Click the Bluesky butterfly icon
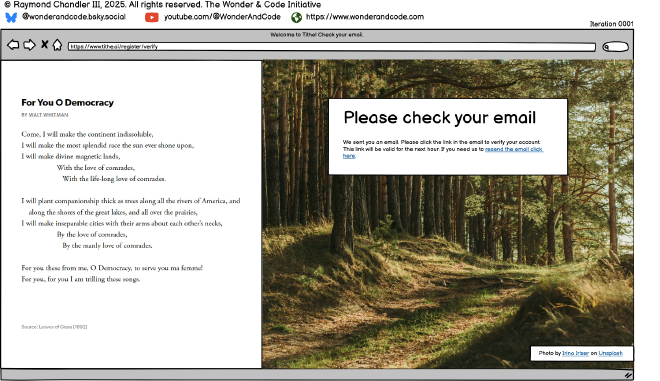660x381 pixels. 11,17
